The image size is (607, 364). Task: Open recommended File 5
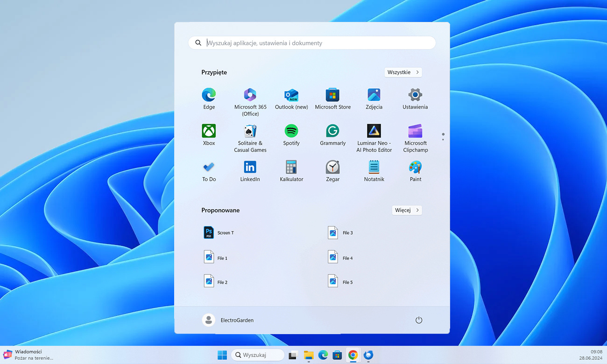[341, 282]
